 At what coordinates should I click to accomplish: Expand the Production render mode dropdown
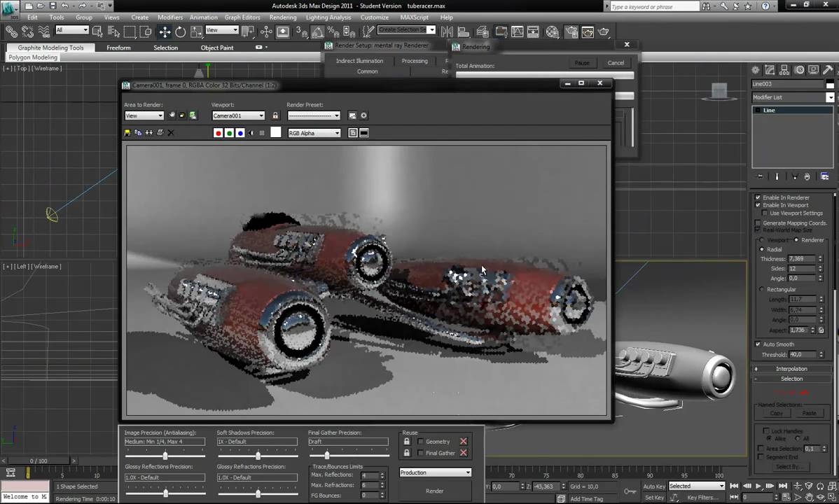coord(435,472)
